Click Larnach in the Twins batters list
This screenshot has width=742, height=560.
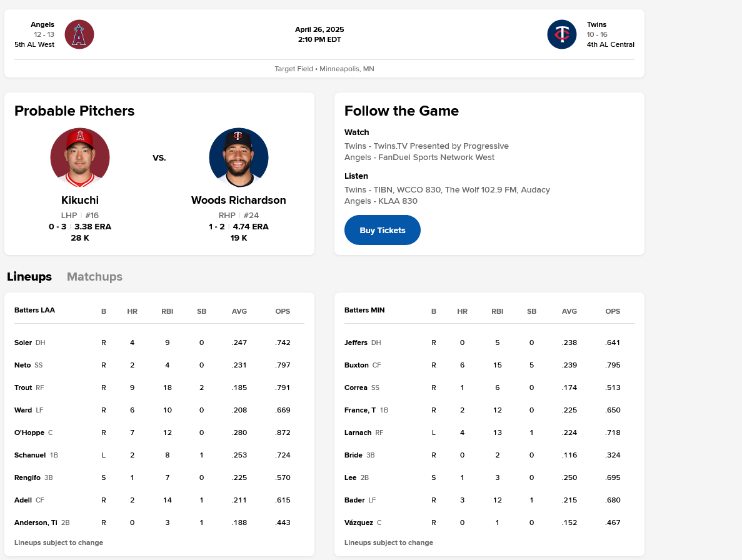(358, 432)
